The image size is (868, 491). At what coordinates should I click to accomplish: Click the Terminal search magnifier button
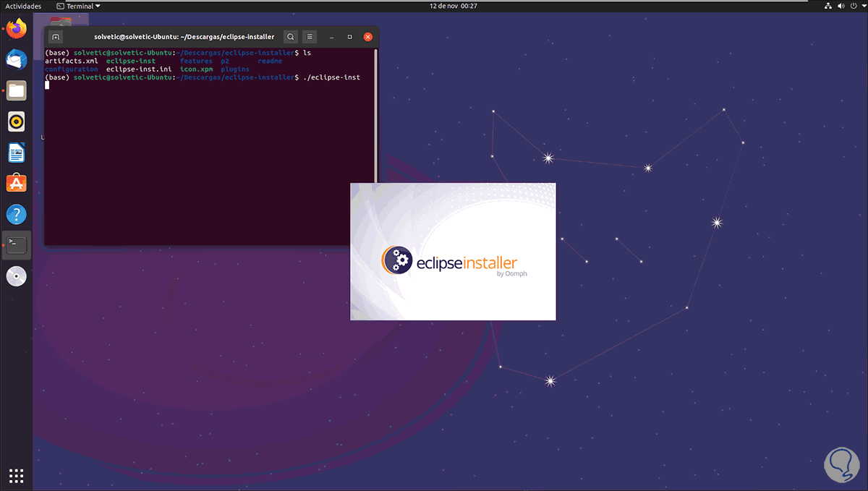coord(290,37)
